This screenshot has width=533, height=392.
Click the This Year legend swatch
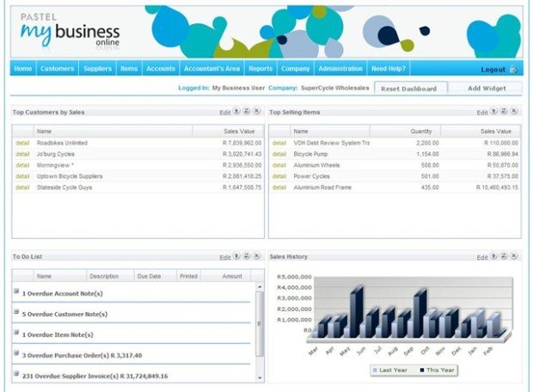coord(422,370)
